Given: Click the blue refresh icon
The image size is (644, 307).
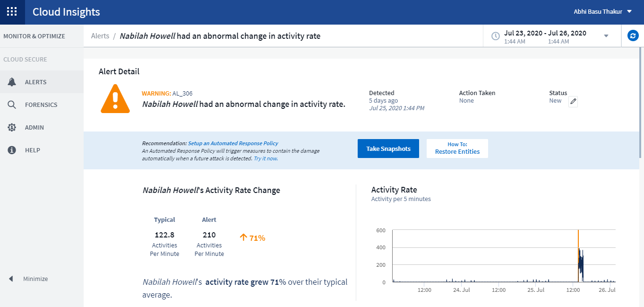Looking at the screenshot, I should (633, 35).
